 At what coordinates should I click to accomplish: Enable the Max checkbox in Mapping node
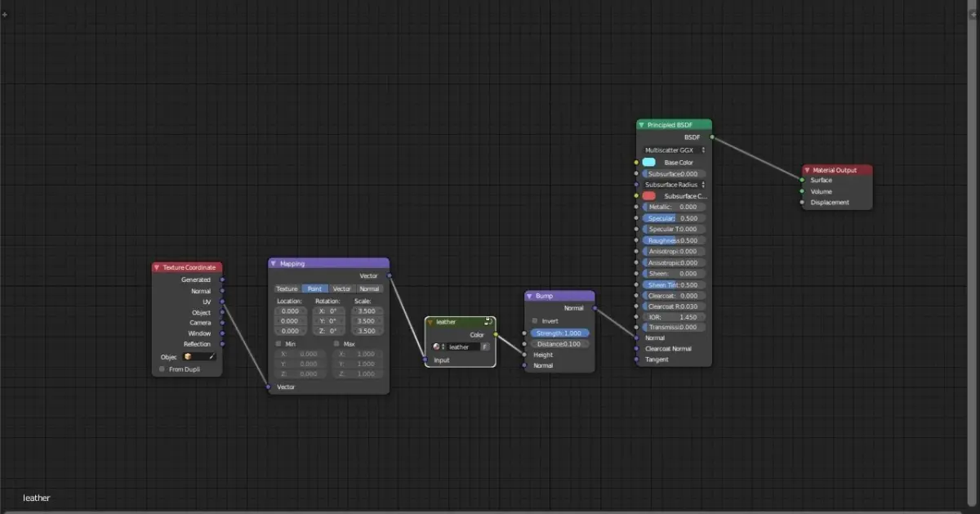click(x=336, y=344)
